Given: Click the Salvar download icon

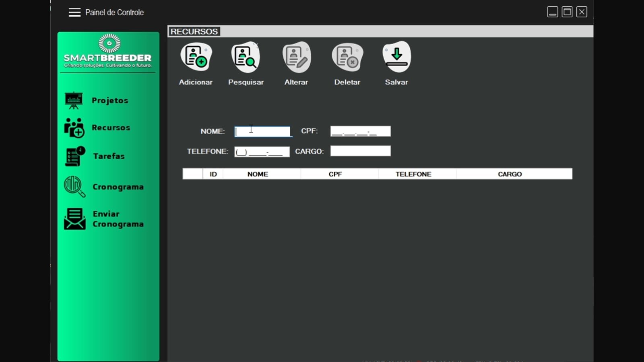Looking at the screenshot, I should [397, 57].
